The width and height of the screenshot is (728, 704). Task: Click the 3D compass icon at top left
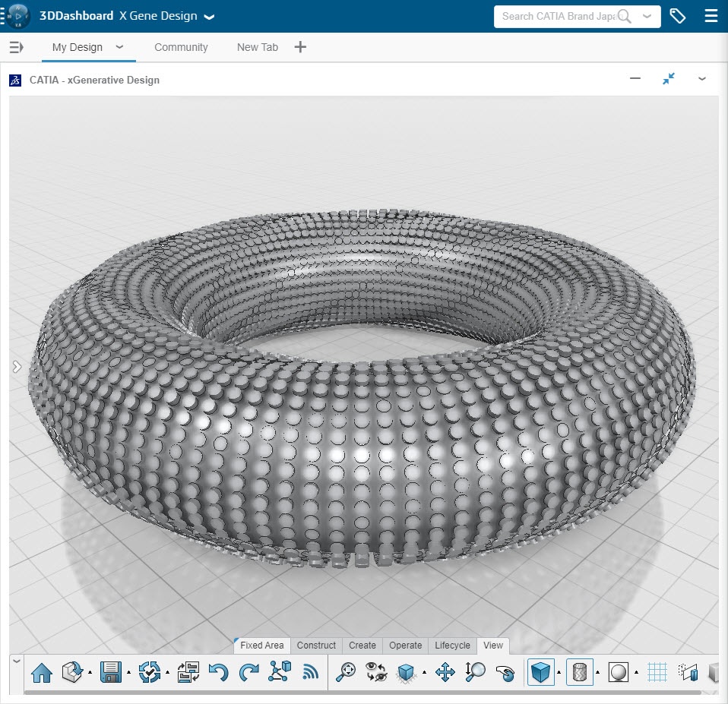click(16, 16)
